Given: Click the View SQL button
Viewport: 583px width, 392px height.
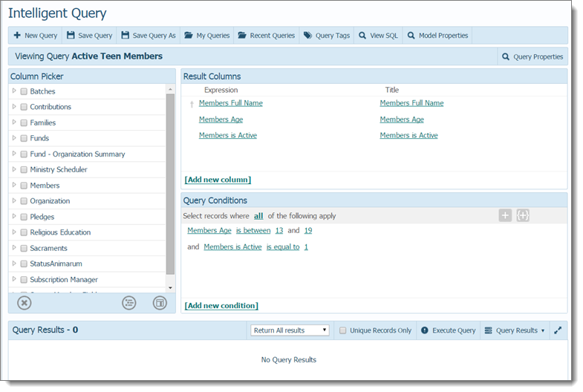Looking at the screenshot, I should click(x=377, y=36).
